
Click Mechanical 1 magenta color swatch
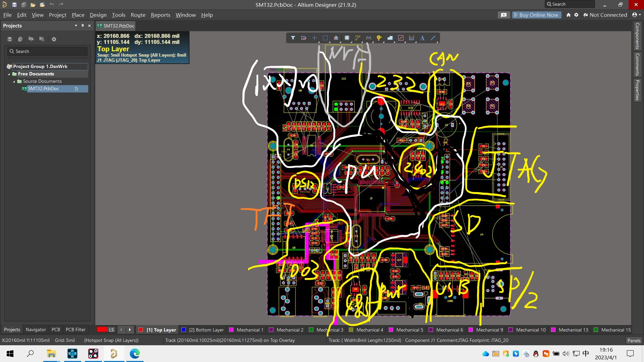pos(231,330)
